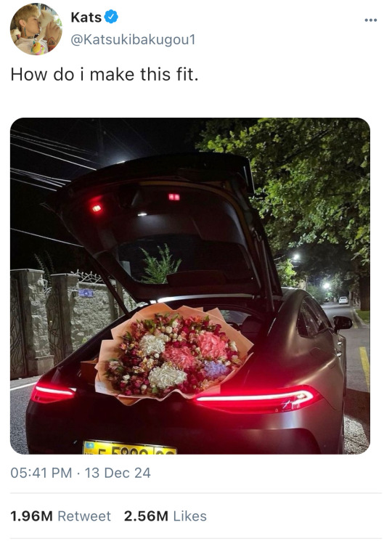Select the tweet text "How do i make this fit."
Image resolution: width=392 pixels, height=541 pixels.
point(105,74)
